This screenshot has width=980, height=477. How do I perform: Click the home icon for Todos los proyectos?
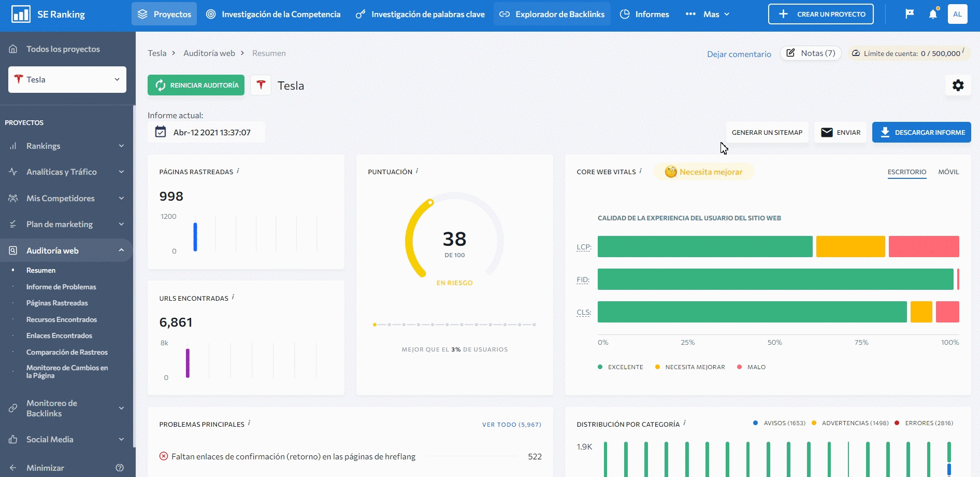coord(13,49)
